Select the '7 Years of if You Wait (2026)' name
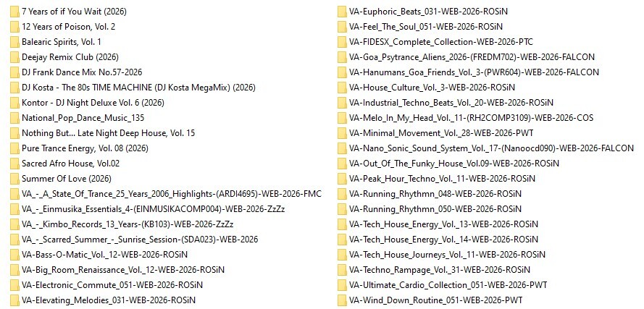 (x=74, y=12)
